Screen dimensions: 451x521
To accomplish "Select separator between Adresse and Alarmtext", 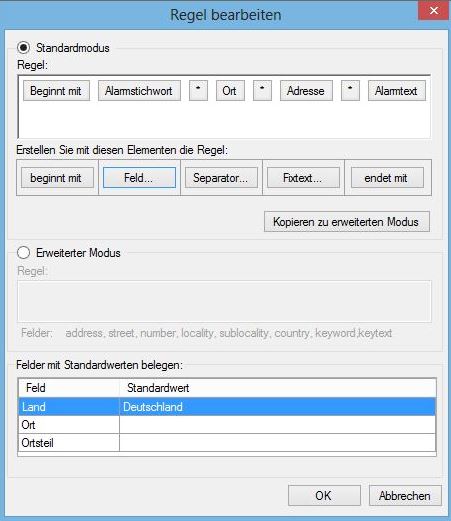I will click(x=350, y=91).
